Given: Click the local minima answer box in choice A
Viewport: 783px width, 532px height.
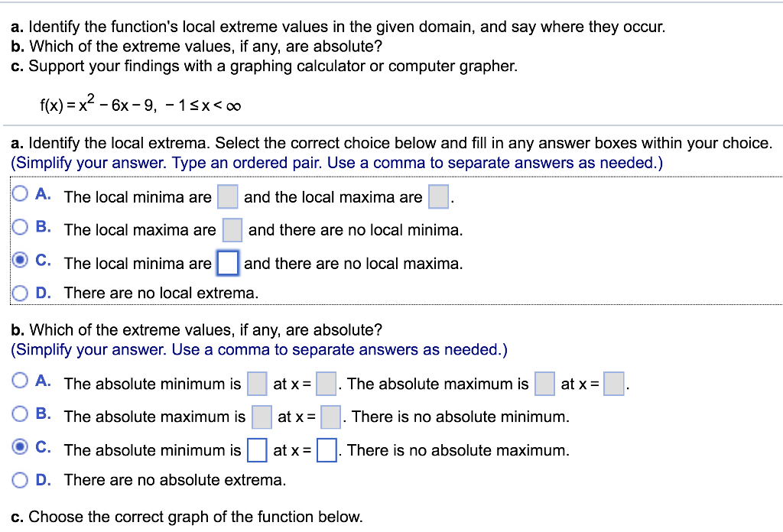Looking at the screenshot, I should (x=227, y=196).
